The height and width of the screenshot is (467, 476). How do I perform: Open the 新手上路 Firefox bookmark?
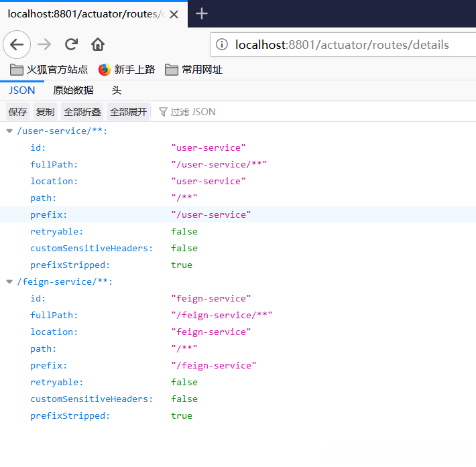tap(127, 70)
